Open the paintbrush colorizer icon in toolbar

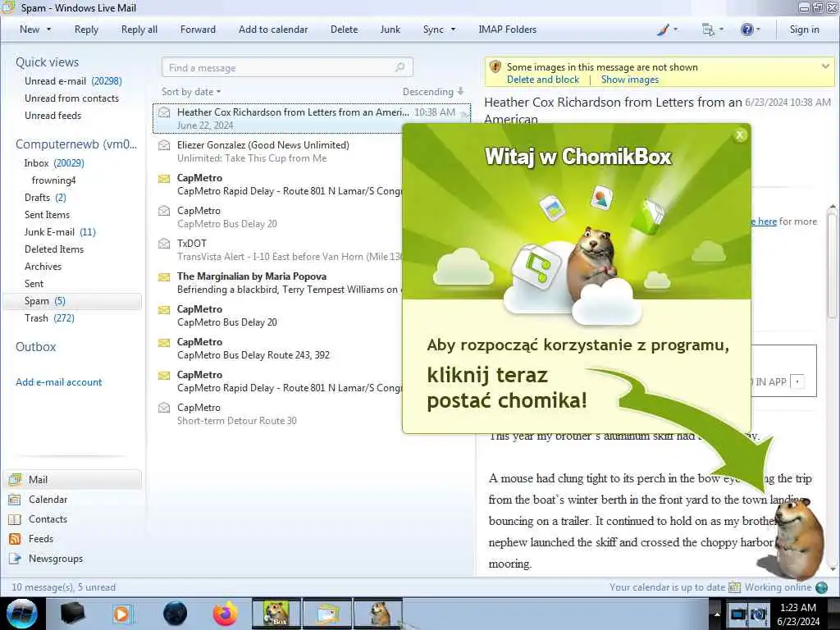[663, 30]
